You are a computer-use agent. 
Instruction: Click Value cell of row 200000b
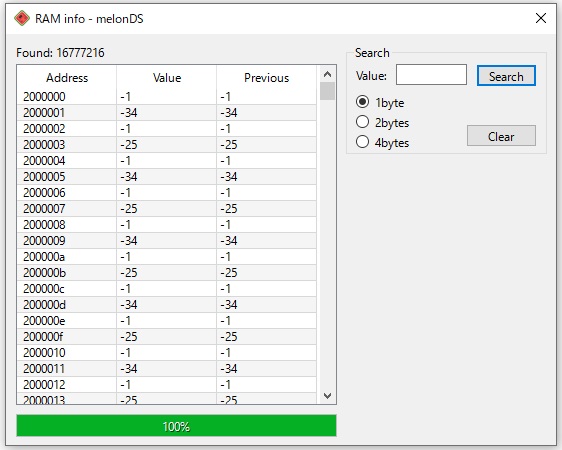(x=167, y=273)
